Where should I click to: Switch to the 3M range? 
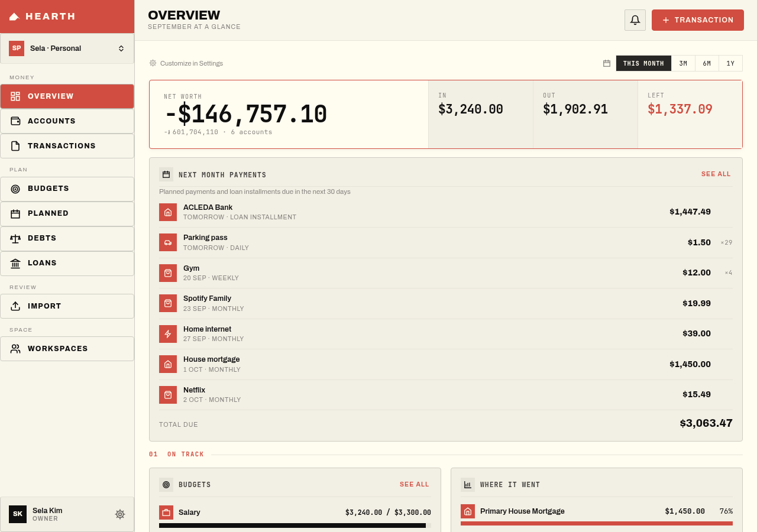point(683,63)
